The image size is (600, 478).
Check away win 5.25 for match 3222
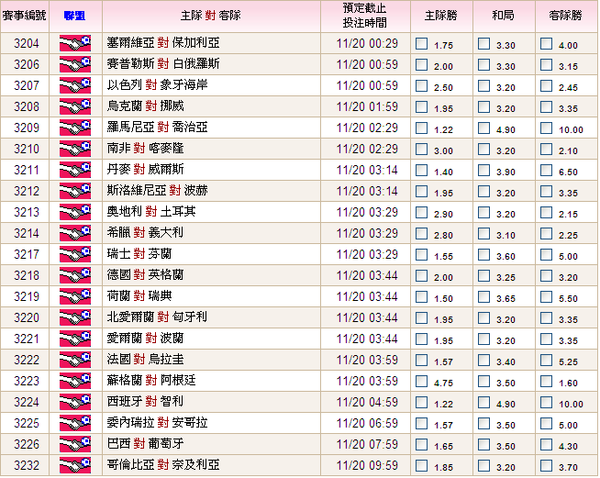546,360
